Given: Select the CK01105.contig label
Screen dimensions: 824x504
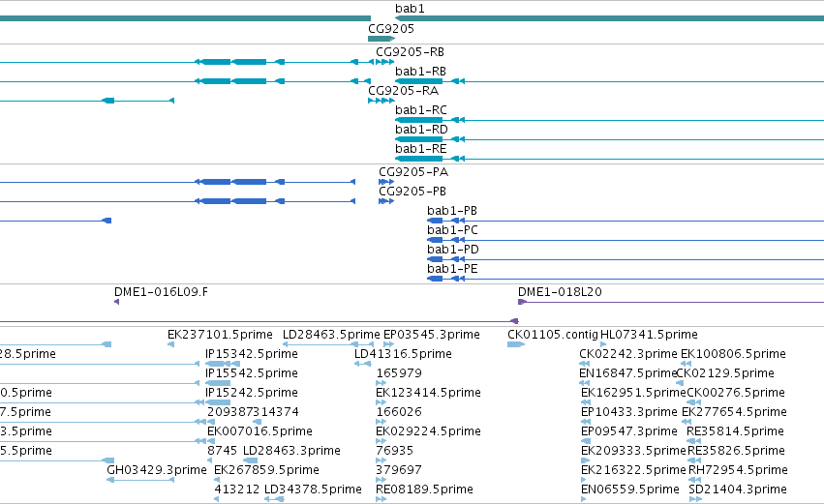Looking at the screenshot, I should click(553, 335).
